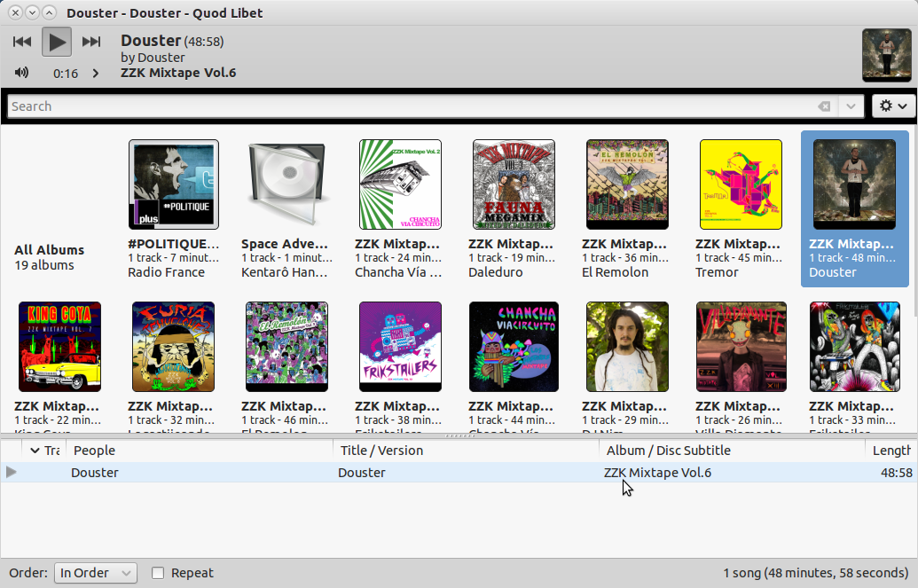Select the Frikstailers purple album, 38 min
The height and width of the screenshot is (588, 918).
tap(400, 347)
